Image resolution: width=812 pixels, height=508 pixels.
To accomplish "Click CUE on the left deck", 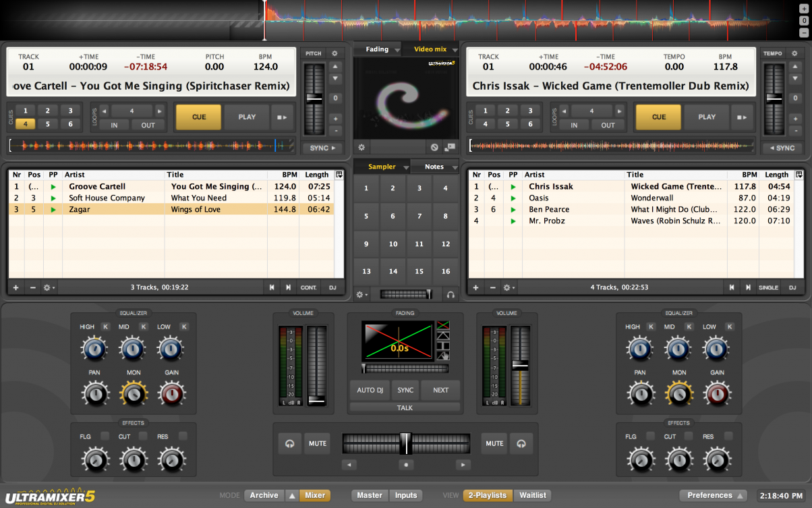I will tap(199, 117).
